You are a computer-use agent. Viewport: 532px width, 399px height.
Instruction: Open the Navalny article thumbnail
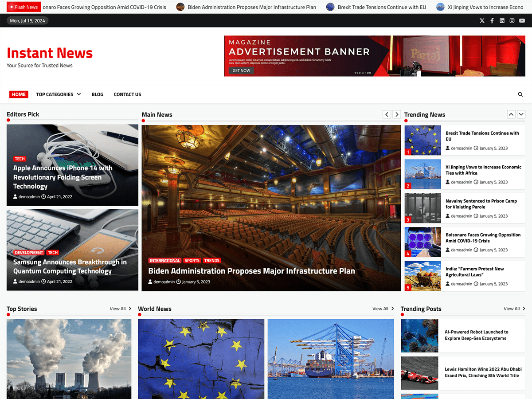(x=422, y=208)
